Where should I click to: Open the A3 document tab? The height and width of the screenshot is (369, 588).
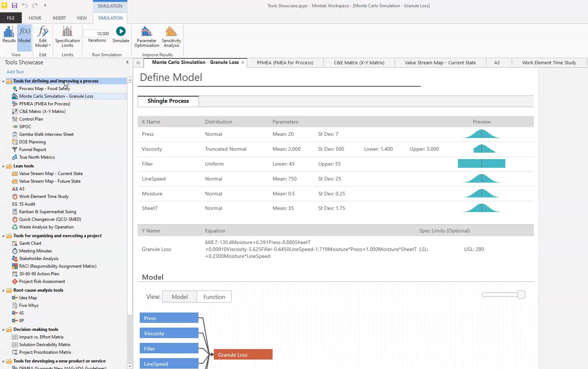(497, 62)
